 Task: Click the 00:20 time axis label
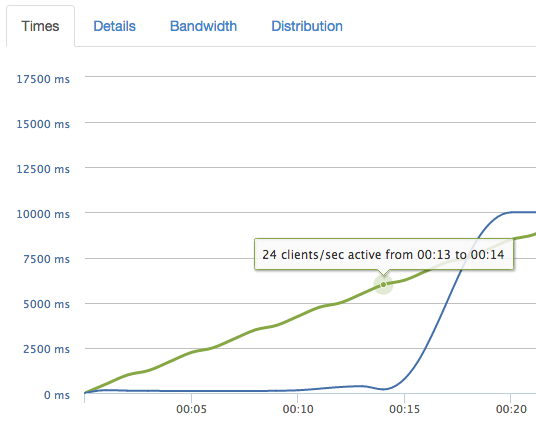pos(511,409)
